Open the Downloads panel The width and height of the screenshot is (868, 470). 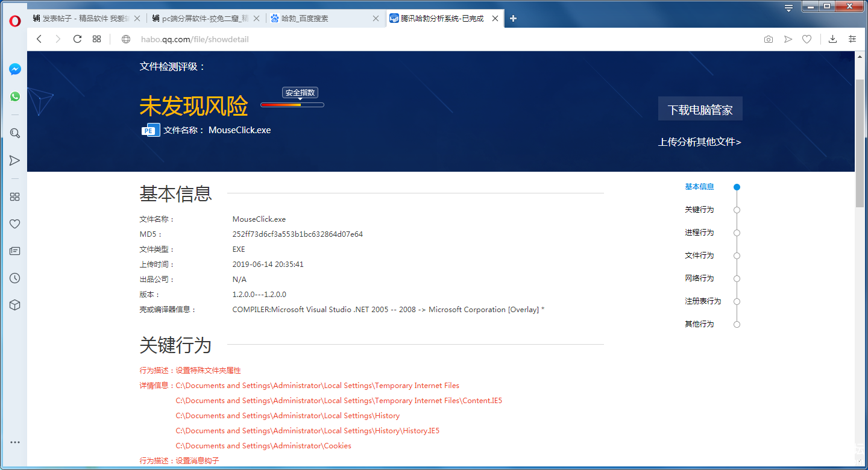coord(832,39)
